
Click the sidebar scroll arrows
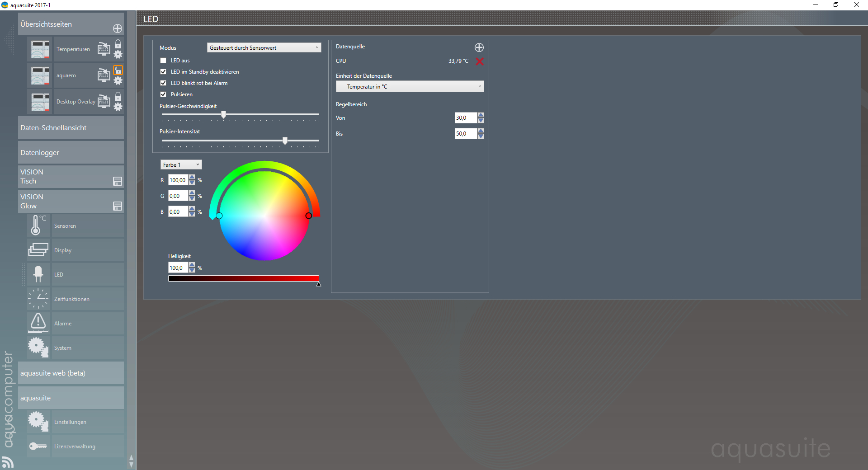click(x=131, y=461)
